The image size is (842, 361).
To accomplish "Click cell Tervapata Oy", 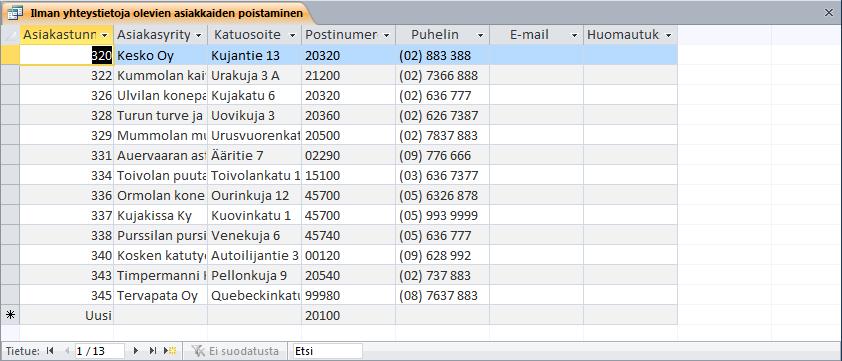I will 161,295.
